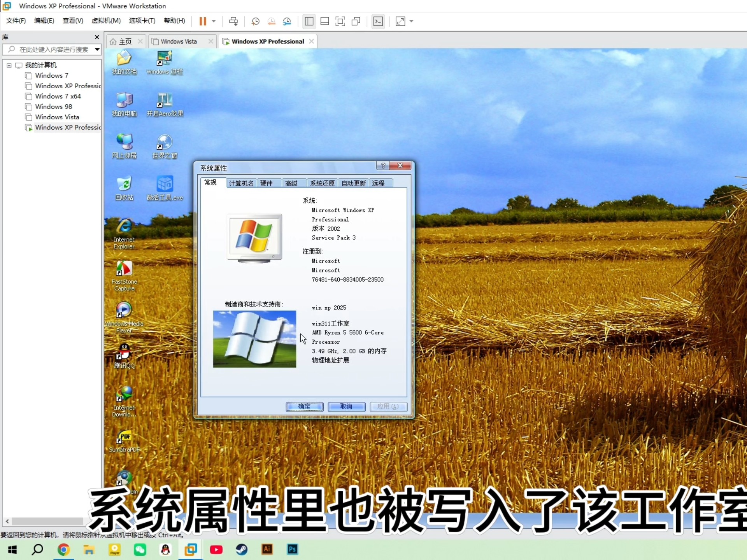Select the Windows Media Player icon
The image size is (747, 560).
[x=124, y=317]
